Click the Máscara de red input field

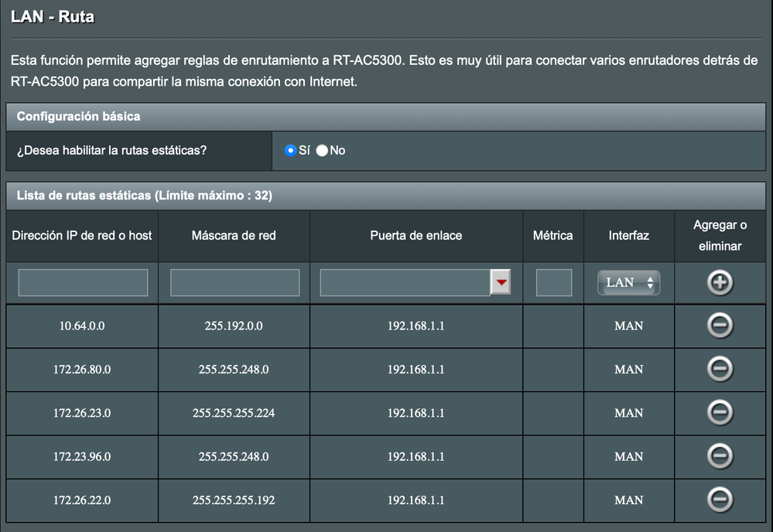[x=234, y=282]
